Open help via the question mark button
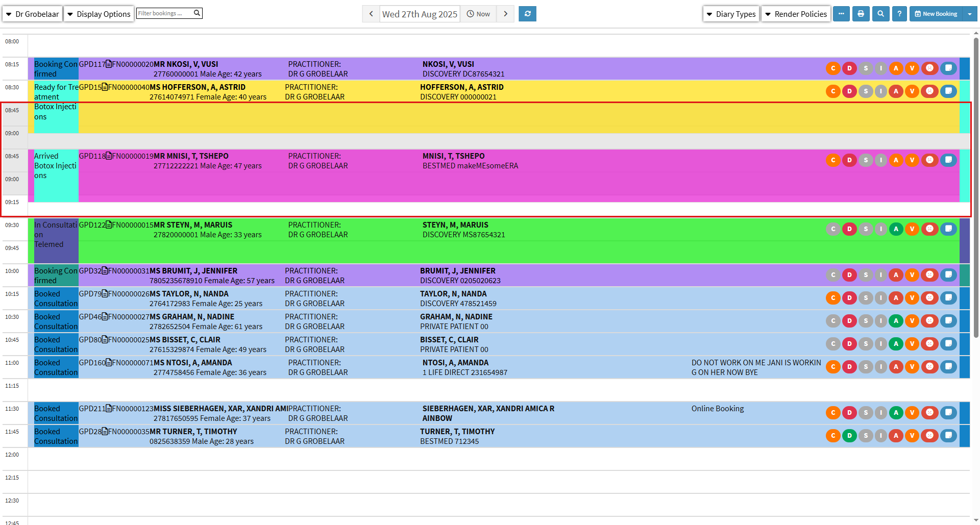 pyautogui.click(x=899, y=14)
